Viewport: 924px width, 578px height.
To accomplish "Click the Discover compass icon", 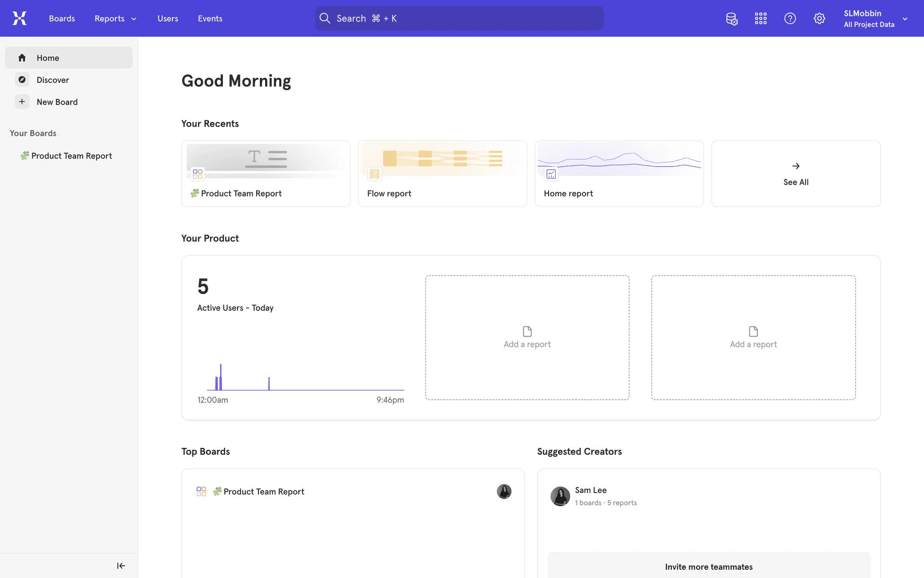I will (x=22, y=80).
